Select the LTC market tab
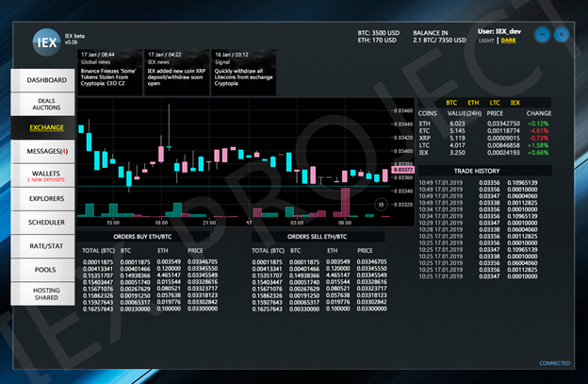Image resolution: width=588 pixels, height=384 pixels. (495, 103)
